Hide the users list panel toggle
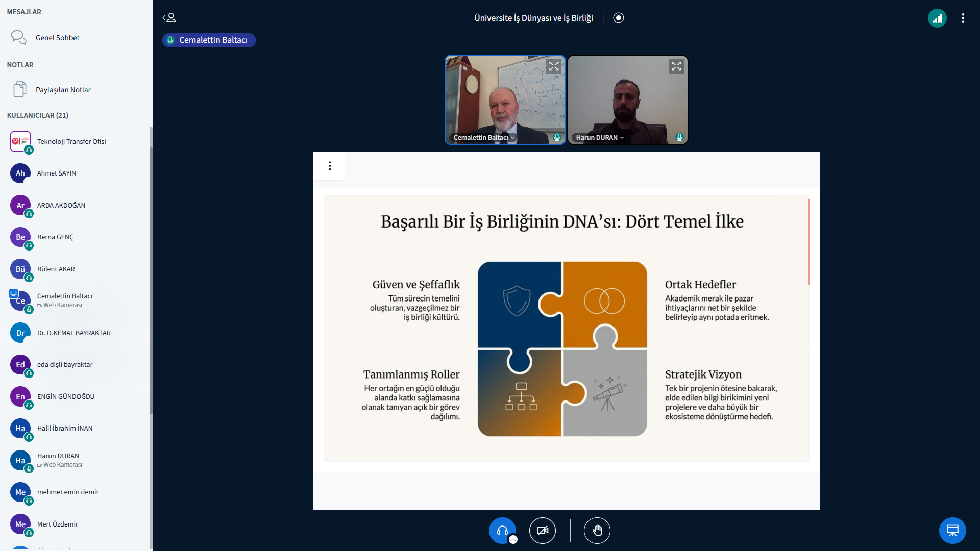The image size is (980, 551). 169,18
